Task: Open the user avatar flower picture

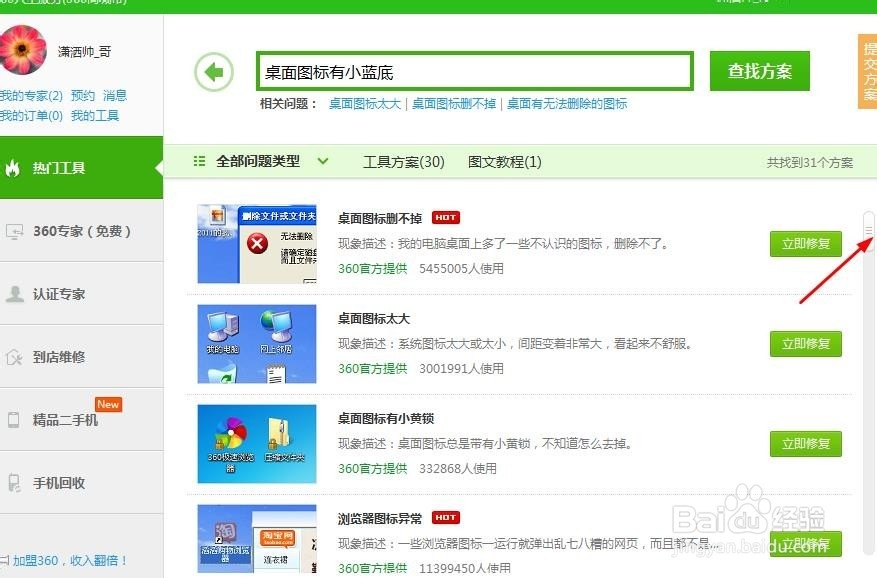Action: pyautogui.click(x=22, y=49)
